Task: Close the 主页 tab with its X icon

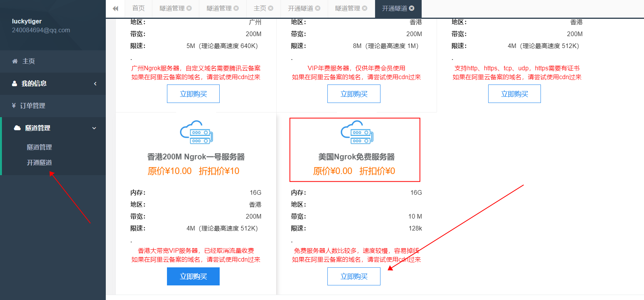Action: click(271, 8)
